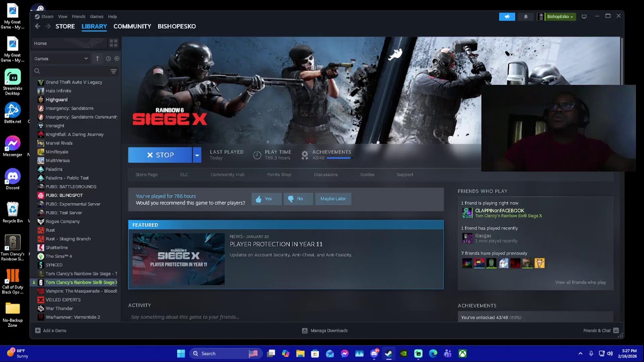Select Marvel Rivals in the games list
This screenshot has height=362, width=644.
click(x=59, y=143)
